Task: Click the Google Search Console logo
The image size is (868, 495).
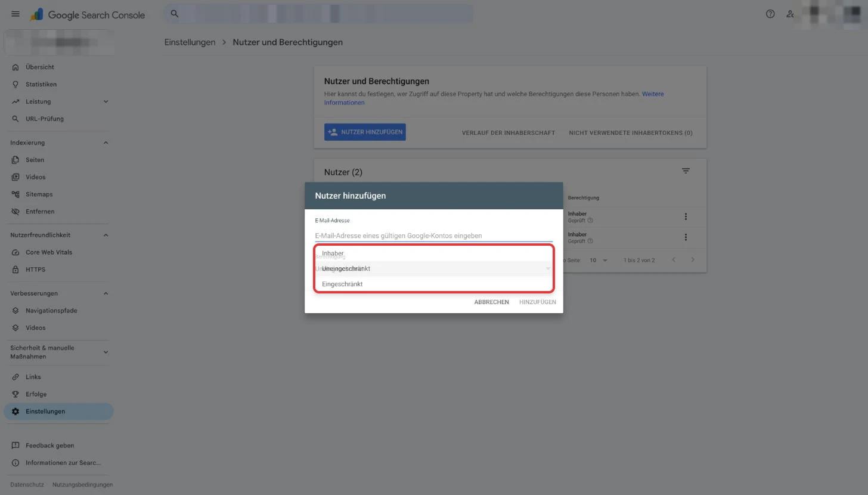Action: (x=88, y=14)
